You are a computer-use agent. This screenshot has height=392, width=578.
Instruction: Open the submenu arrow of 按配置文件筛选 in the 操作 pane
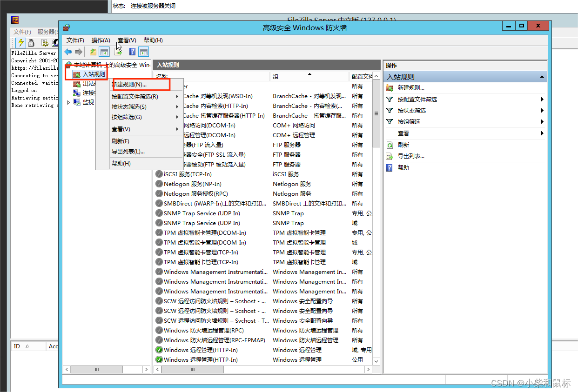tap(543, 100)
